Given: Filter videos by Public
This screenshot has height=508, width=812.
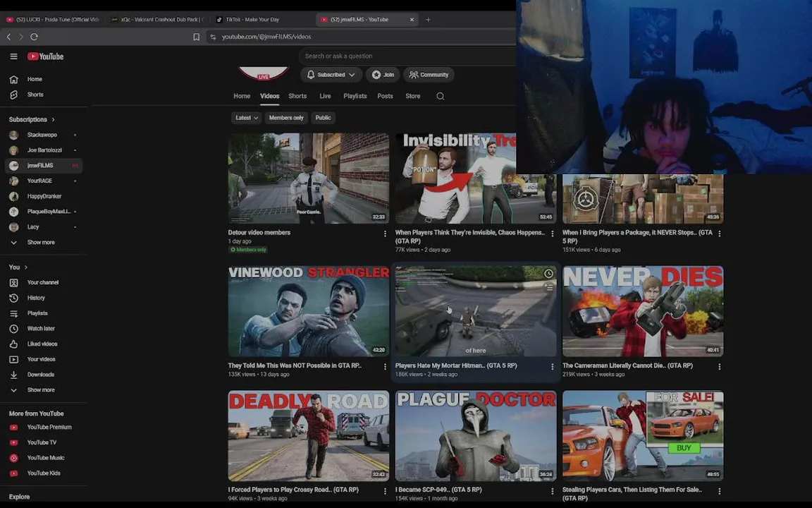Looking at the screenshot, I should (x=323, y=119).
